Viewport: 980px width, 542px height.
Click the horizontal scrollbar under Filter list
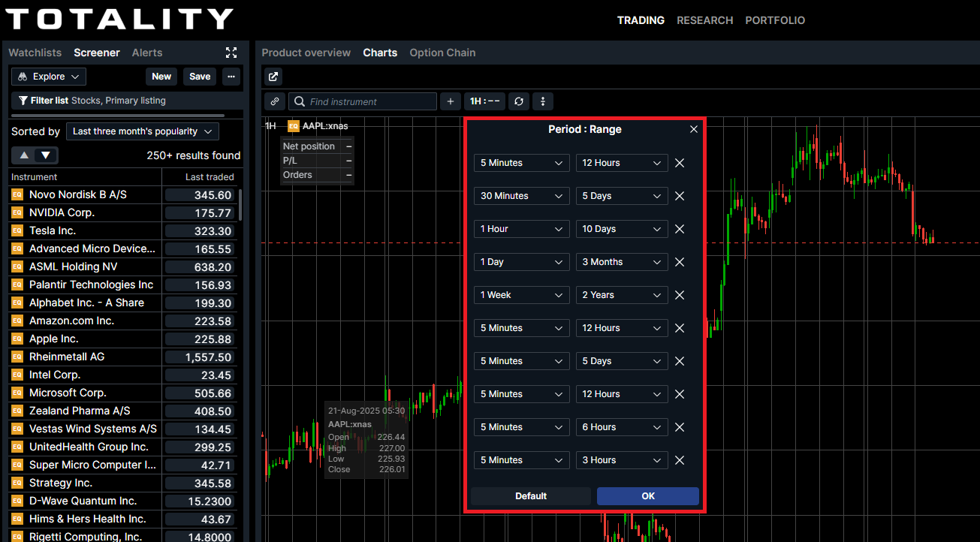118,116
